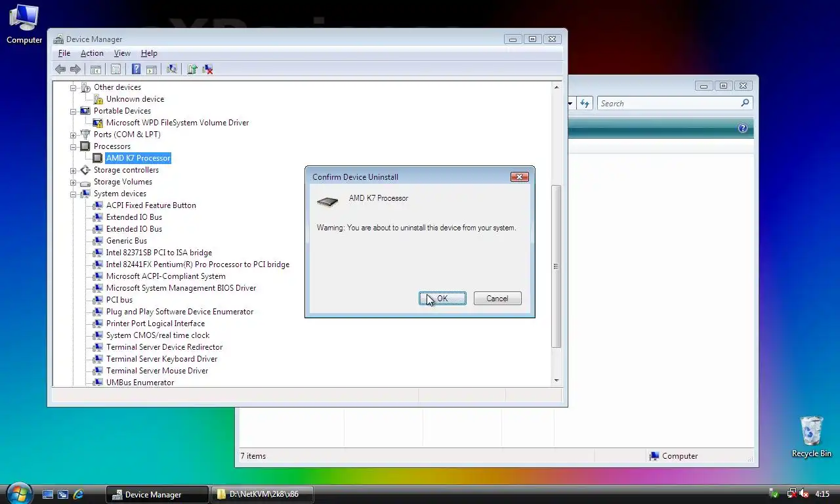Click the Portable Devices category icon

tap(85, 111)
